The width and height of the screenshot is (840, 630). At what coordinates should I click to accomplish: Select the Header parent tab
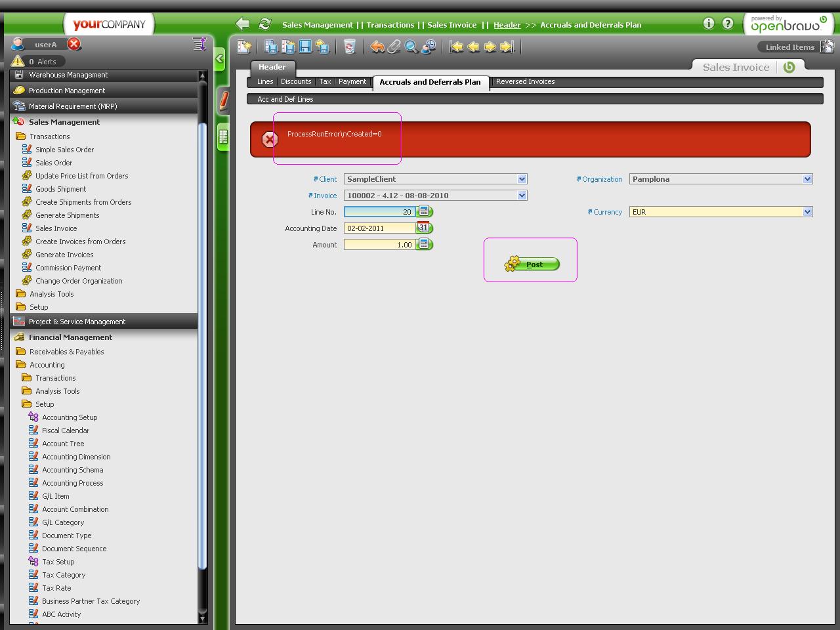click(x=272, y=67)
